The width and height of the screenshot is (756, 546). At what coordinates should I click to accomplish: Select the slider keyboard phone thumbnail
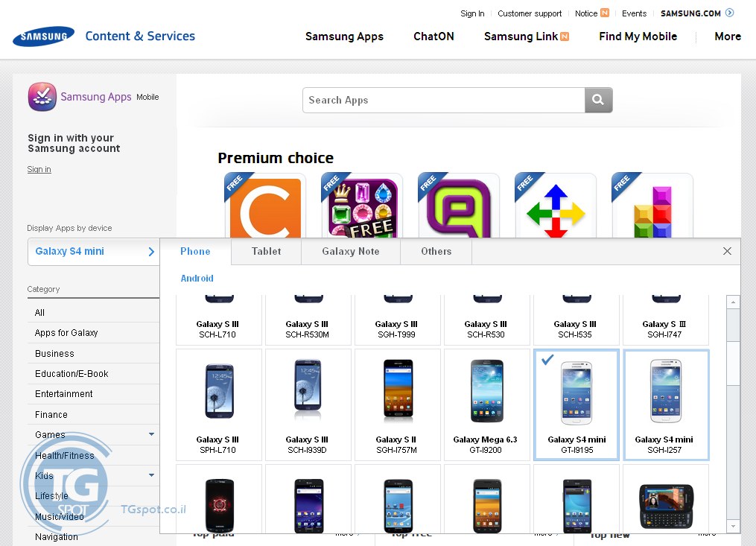coord(666,506)
